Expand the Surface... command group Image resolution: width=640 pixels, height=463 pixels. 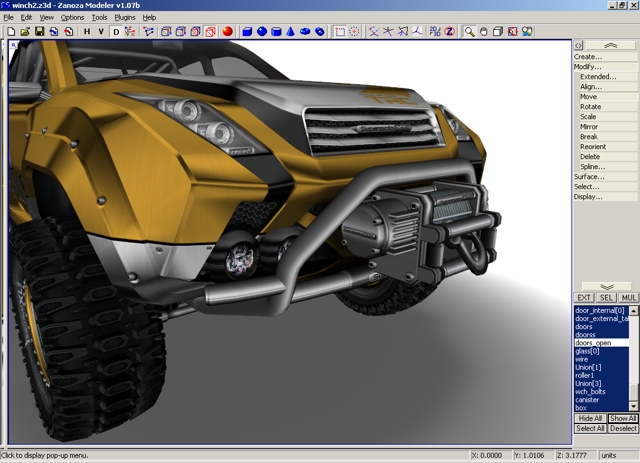click(588, 177)
